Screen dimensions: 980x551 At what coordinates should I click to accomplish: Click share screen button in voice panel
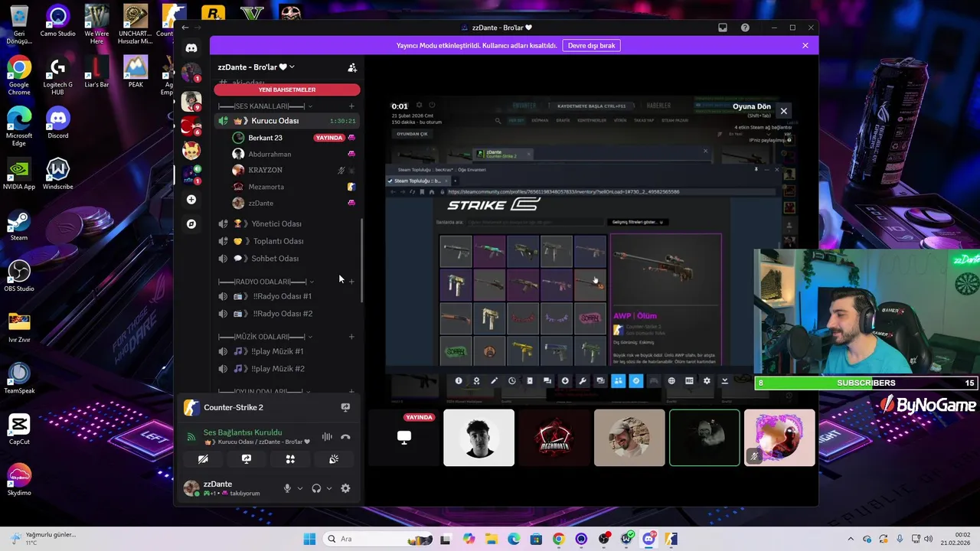(247, 459)
